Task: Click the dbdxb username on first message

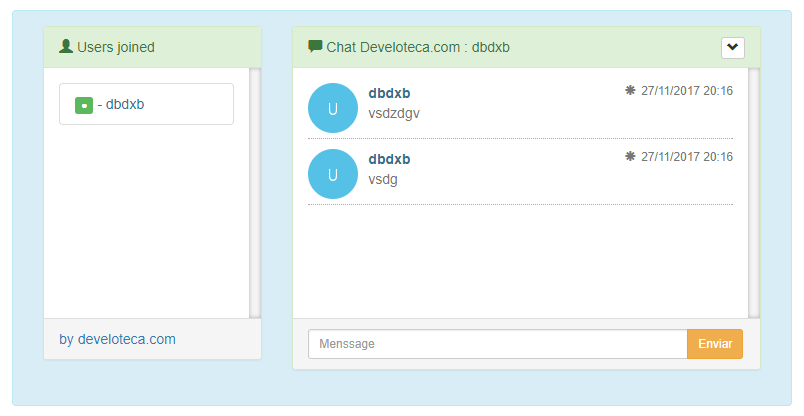Action: 389,93
